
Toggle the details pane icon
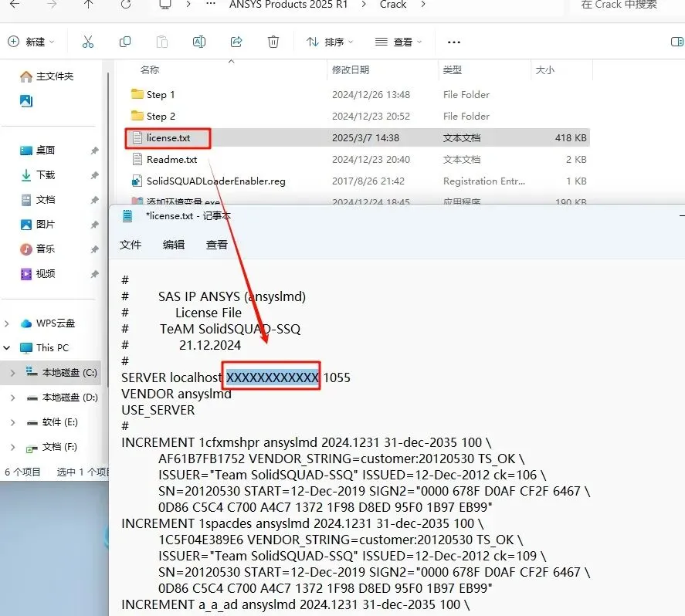pos(677,42)
